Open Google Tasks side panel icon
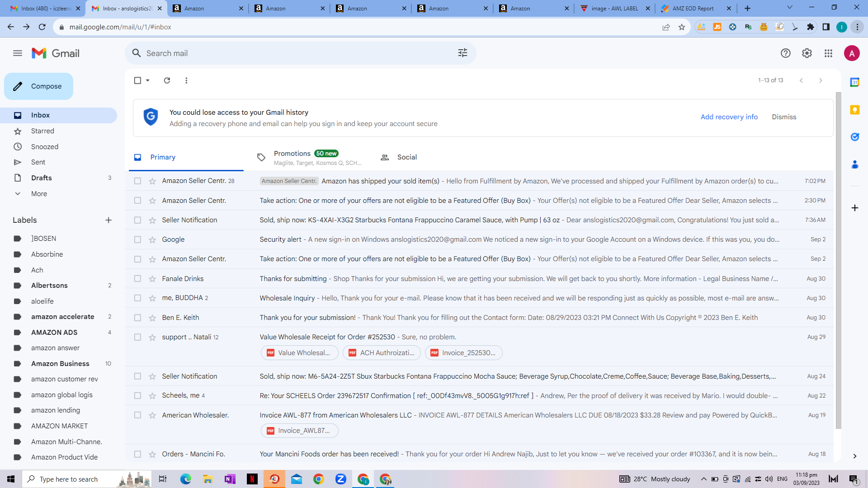This screenshot has height=488, width=868. (854, 137)
